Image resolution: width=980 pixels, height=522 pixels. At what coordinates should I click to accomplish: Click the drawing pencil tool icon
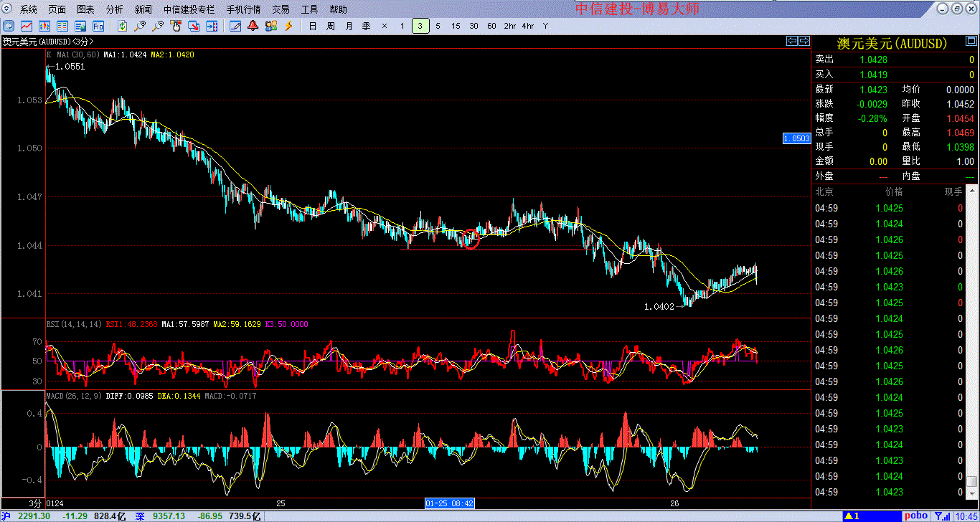[235, 26]
